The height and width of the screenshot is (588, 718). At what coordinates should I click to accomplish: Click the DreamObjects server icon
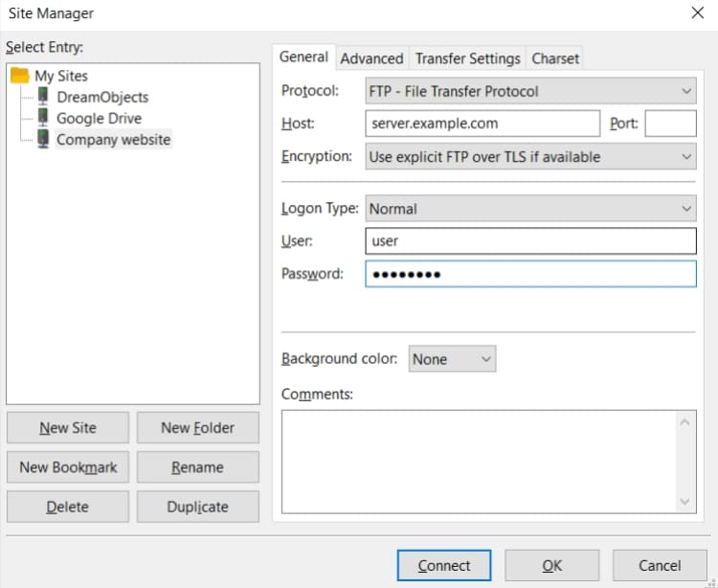pyautogui.click(x=43, y=97)
